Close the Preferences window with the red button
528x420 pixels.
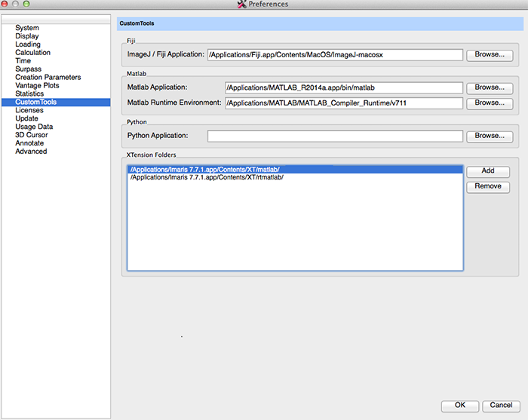pos(5,4)
